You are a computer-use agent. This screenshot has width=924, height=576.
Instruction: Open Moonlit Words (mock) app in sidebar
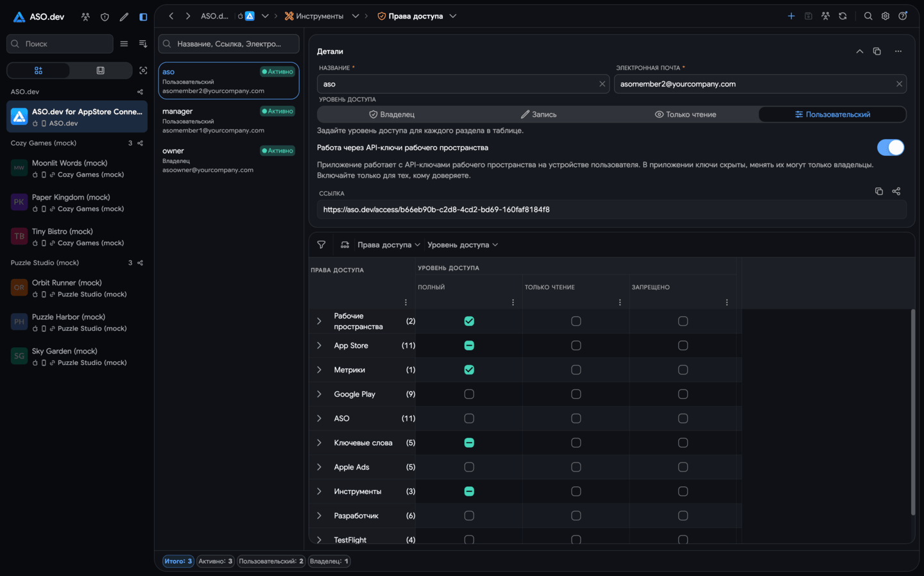(x=77, y=168)
